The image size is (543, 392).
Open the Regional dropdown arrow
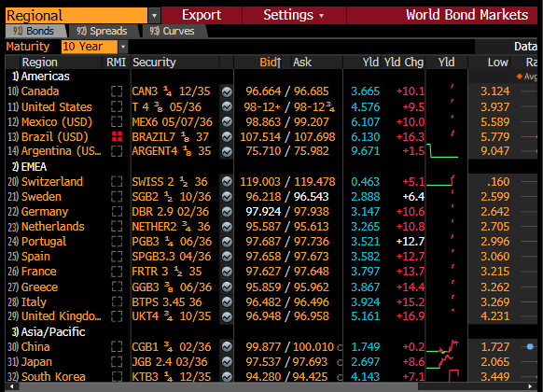(154, 16)
